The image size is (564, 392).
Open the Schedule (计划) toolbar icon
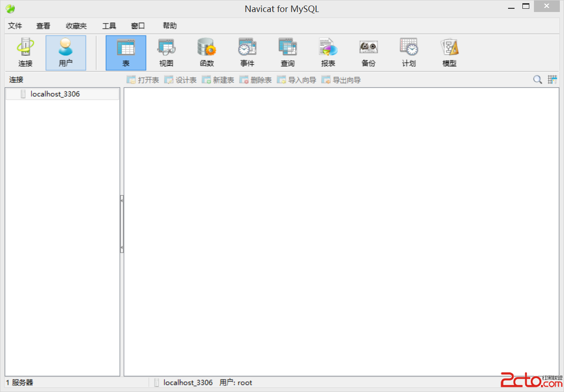coord(409,53)
